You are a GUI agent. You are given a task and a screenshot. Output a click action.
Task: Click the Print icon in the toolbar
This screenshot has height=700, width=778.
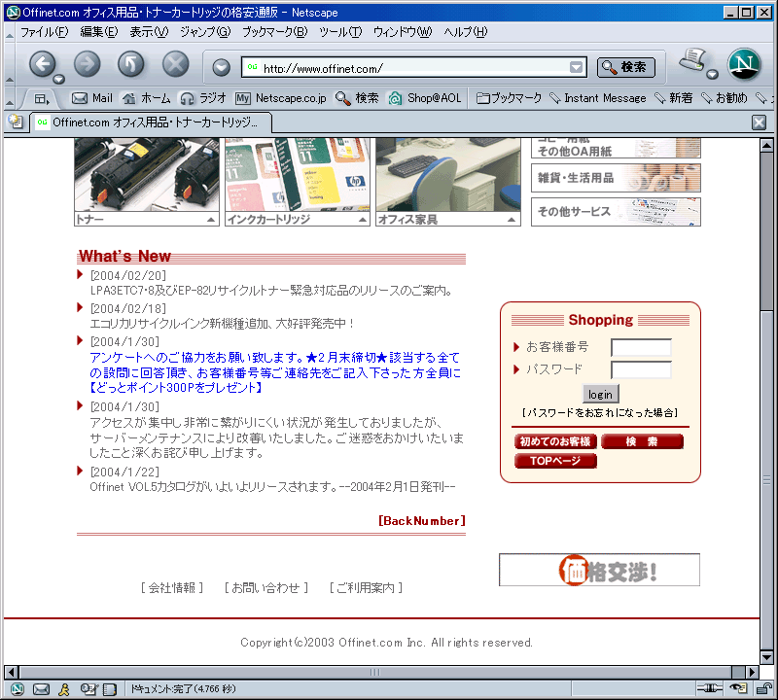[x=692, y=60]
